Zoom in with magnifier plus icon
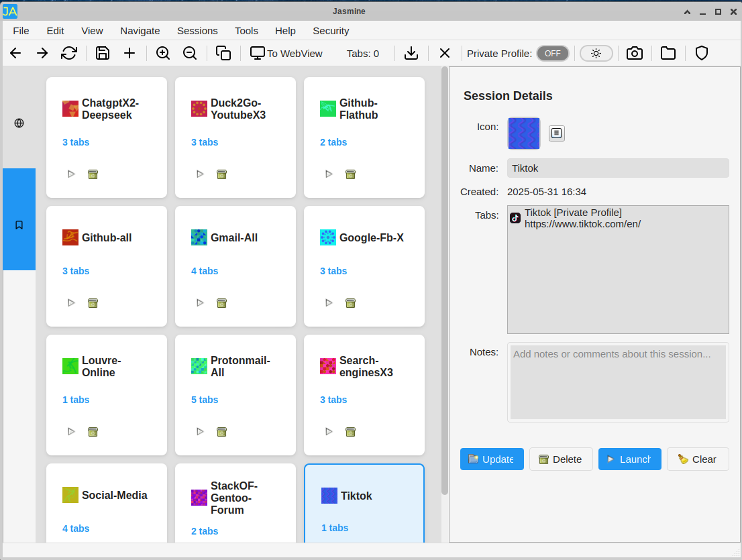The image size is (742, 560). 163,54
